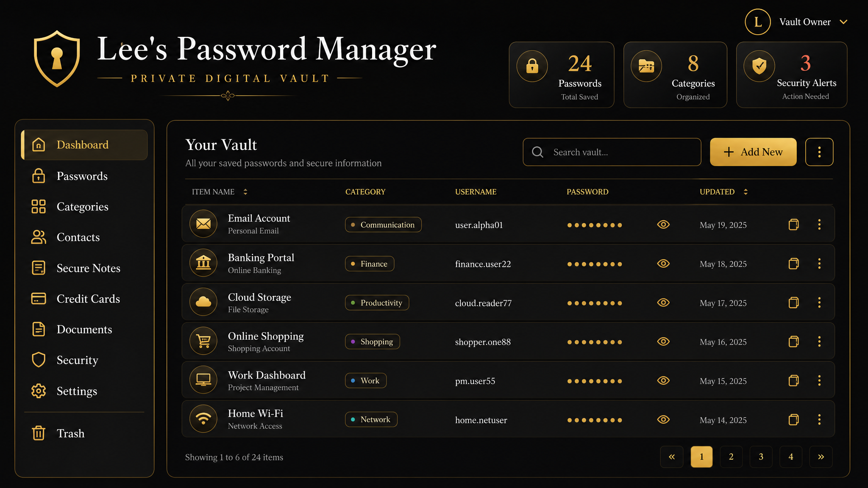This screenshot has width=868, height=488.
Task: Reveal the Work Dashboard password
Action: (x=663, y=380)
